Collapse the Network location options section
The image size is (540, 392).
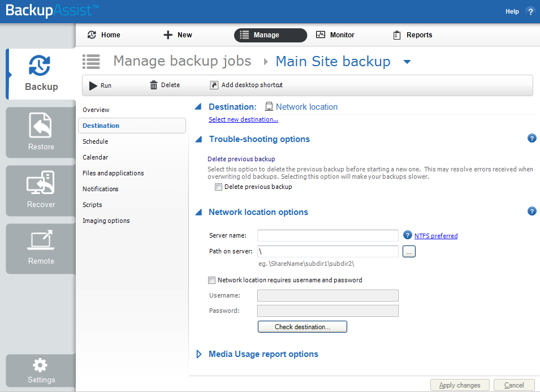click(x=198, y=212)
